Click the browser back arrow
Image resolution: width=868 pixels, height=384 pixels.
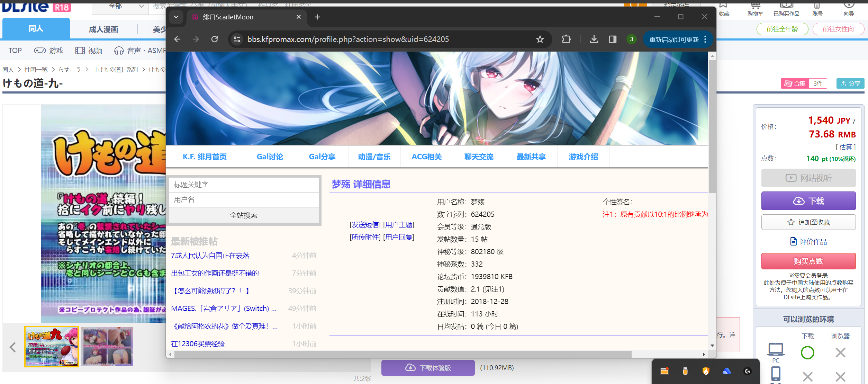click(177, 39)
